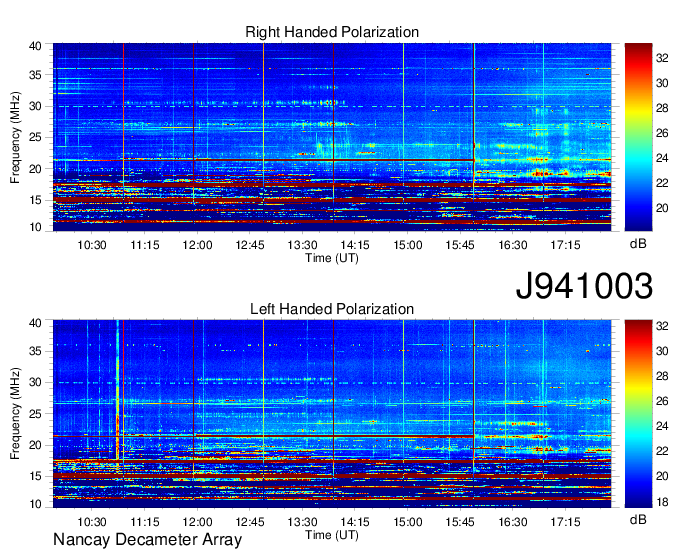Image resolution: width=680 pixels, height=552 pixels.
Task: Click "dB" label below the upper colorbar
Action: pyautogui.click(x=638, y=244)
